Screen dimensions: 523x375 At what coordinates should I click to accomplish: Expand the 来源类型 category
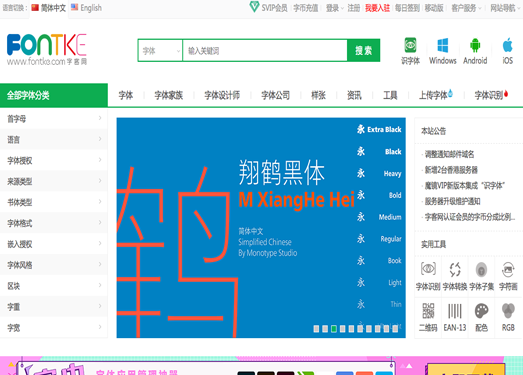(54, 181)
